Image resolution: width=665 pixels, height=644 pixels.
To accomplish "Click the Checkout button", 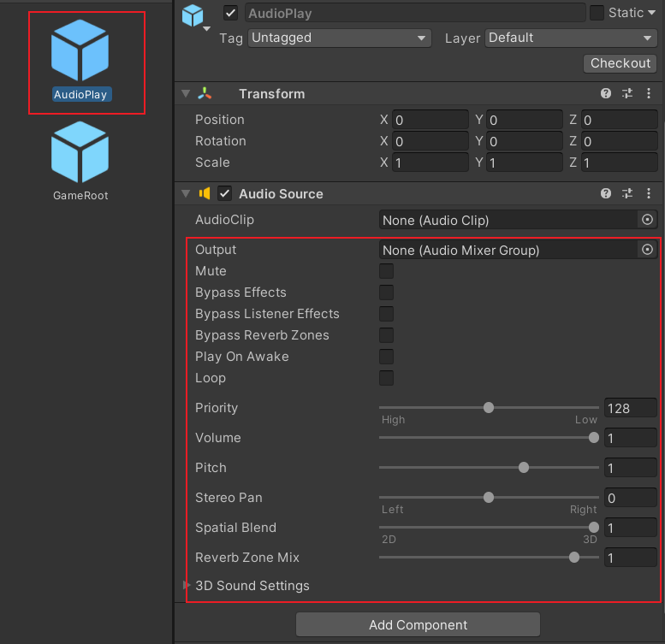I will tap(620, 63).
